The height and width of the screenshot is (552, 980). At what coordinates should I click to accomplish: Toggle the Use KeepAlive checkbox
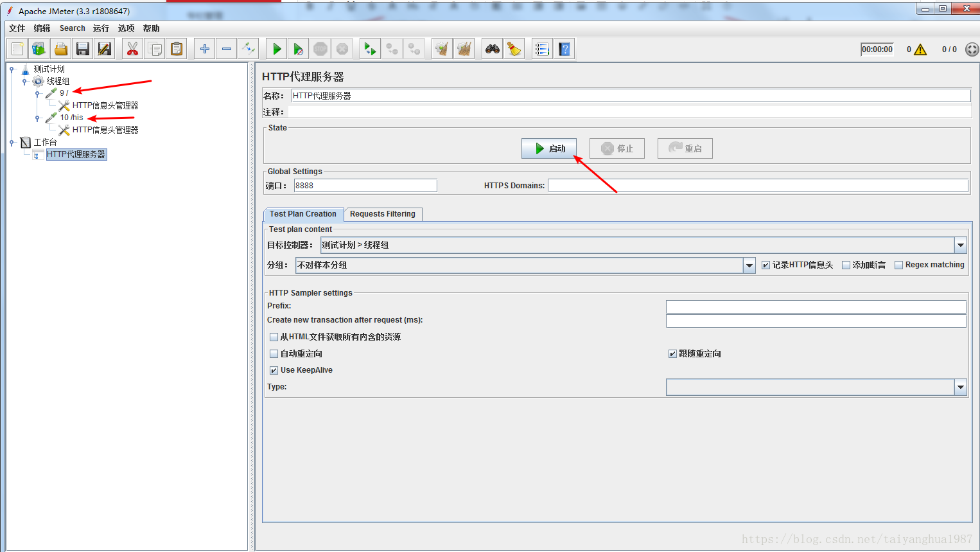(274, 370)
